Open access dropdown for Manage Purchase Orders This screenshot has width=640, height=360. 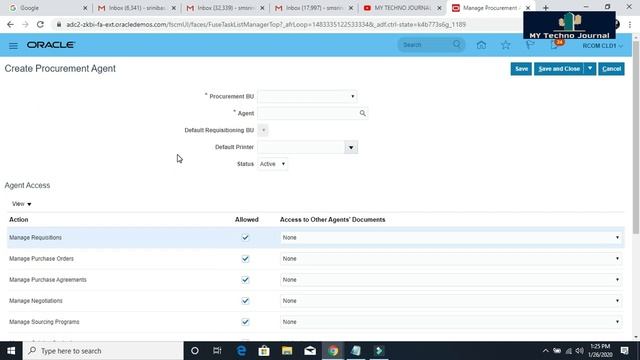click(x=451, y=258)
